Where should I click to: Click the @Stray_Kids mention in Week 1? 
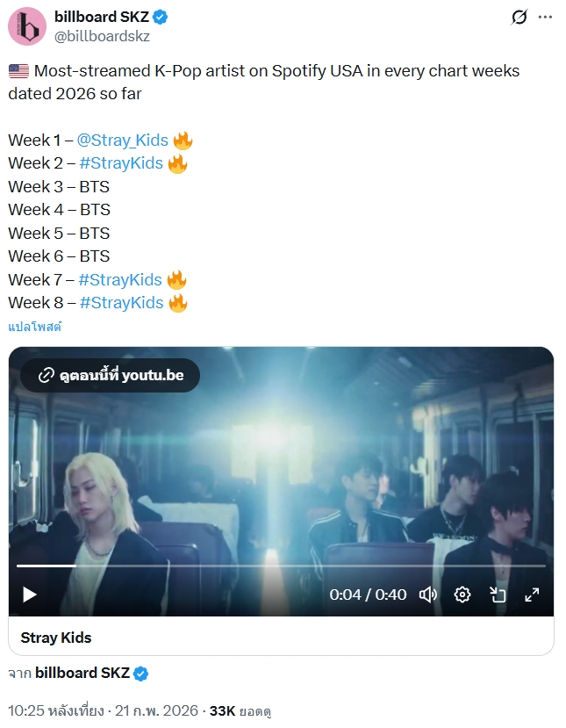click(123, 140)
